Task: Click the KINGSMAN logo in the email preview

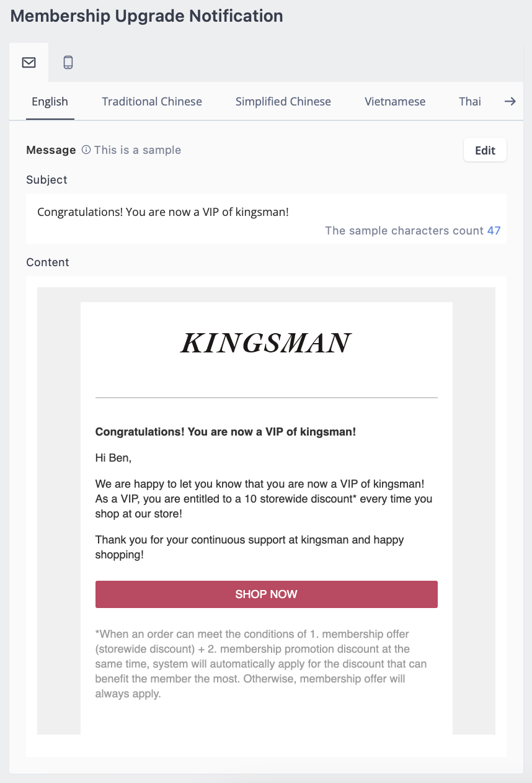Action: pos(266,343)
